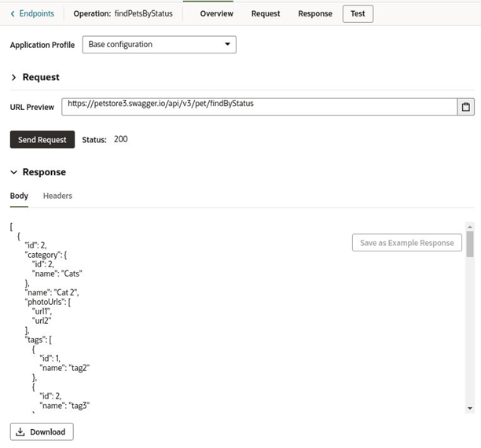Switch to the Request tab
This screenshot has width=481, height=448.
point(266,13)
